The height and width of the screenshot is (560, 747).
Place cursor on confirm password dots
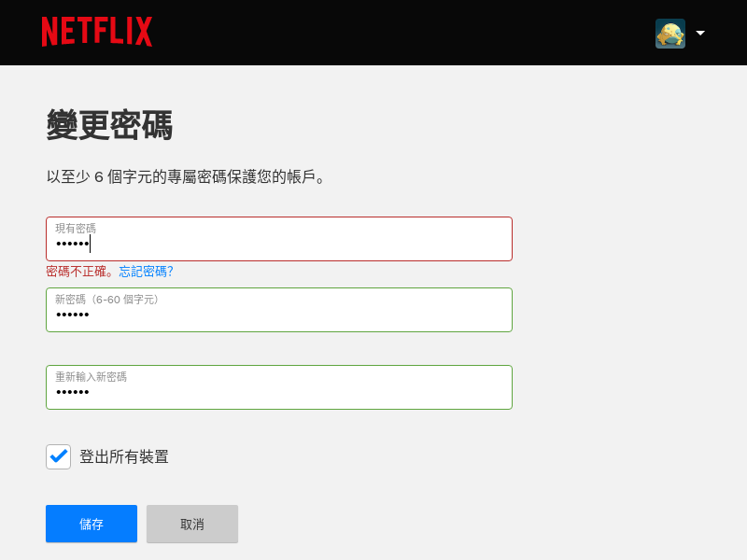click(x=73, y=392)
